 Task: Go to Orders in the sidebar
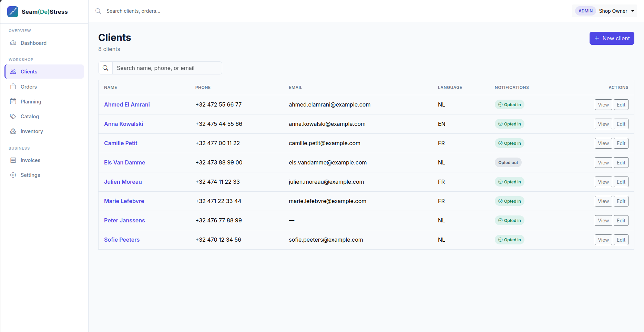point(44,87)
